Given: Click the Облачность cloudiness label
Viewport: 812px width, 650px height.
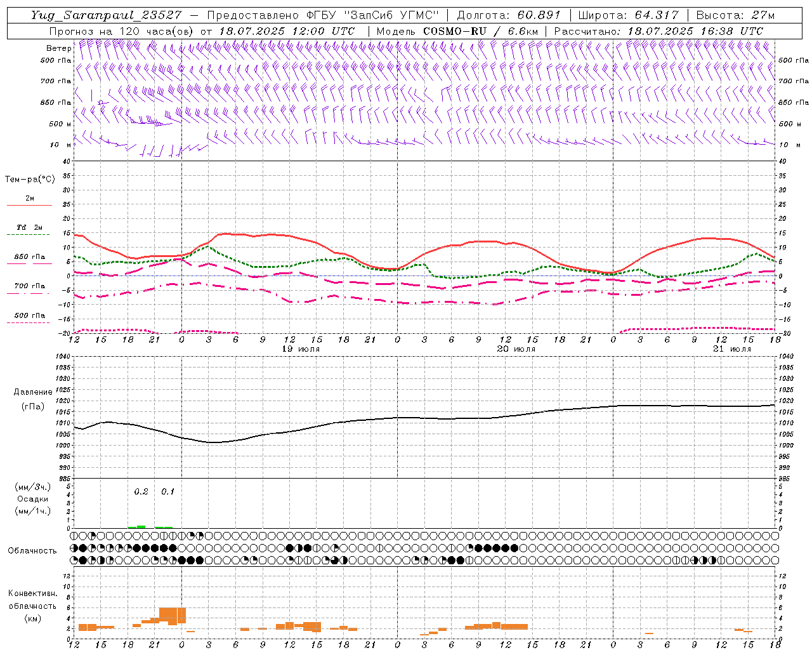Looking at the screenshot, I should [x=32, y=550].
